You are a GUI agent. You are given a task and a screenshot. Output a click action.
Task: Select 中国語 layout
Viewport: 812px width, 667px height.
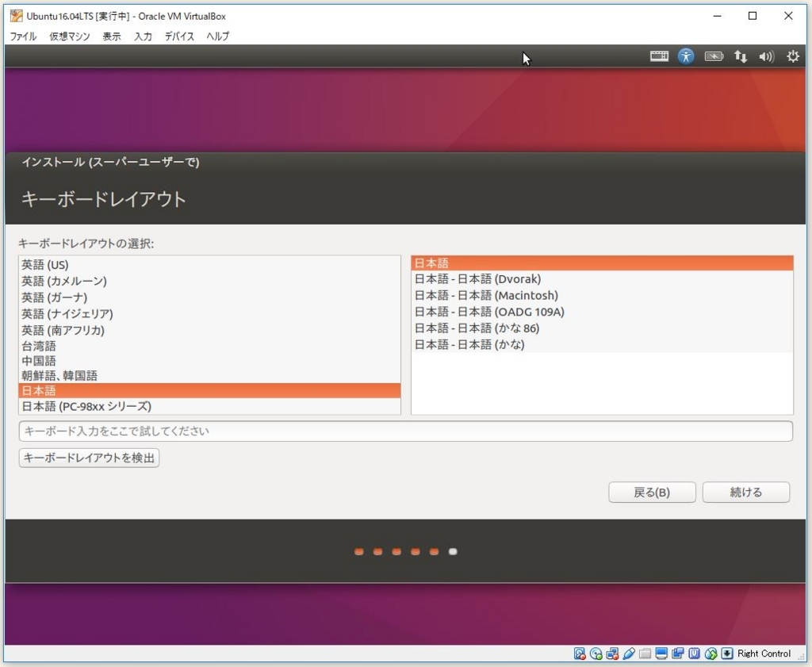click(x=209, y=361)
